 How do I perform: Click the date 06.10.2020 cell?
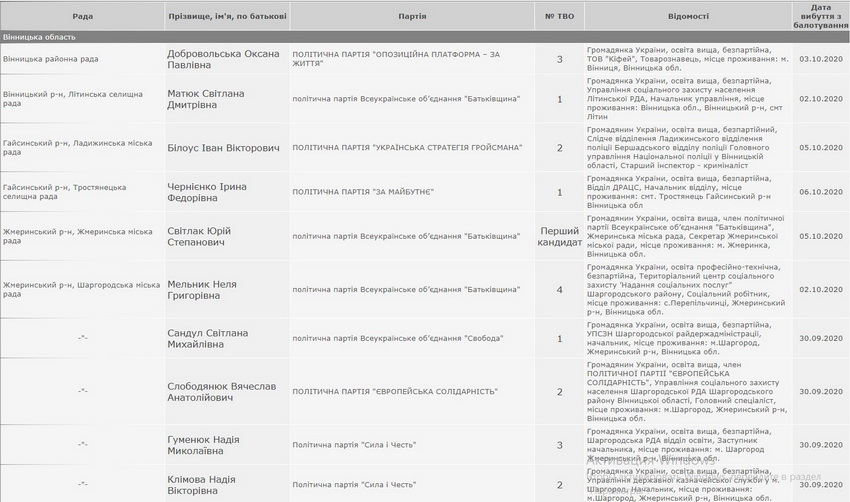821,191
